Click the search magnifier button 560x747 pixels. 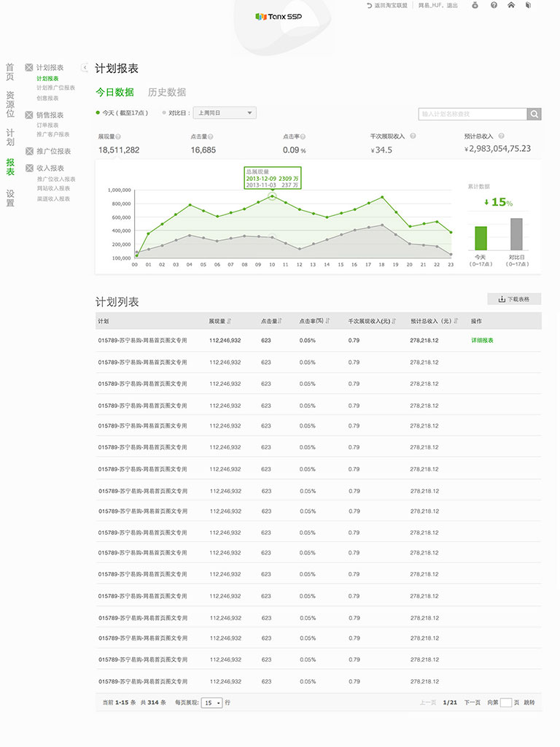click(x=534, y=114)
